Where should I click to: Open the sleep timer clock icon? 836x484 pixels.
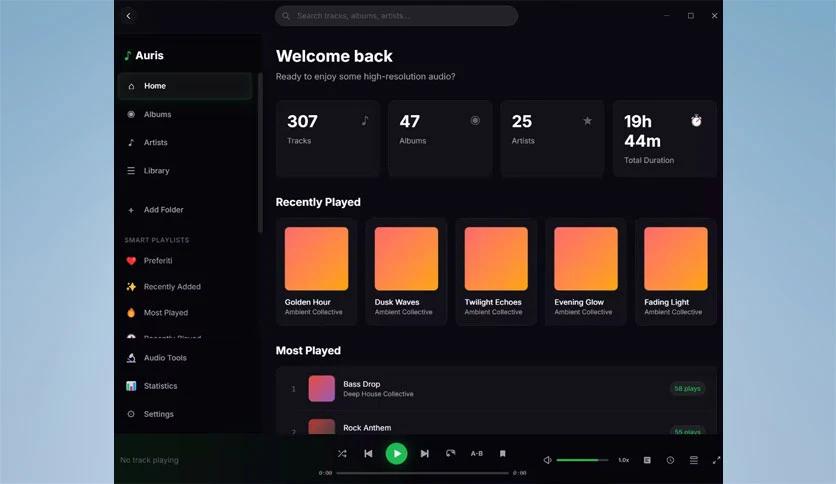click(x=670, y=460)
